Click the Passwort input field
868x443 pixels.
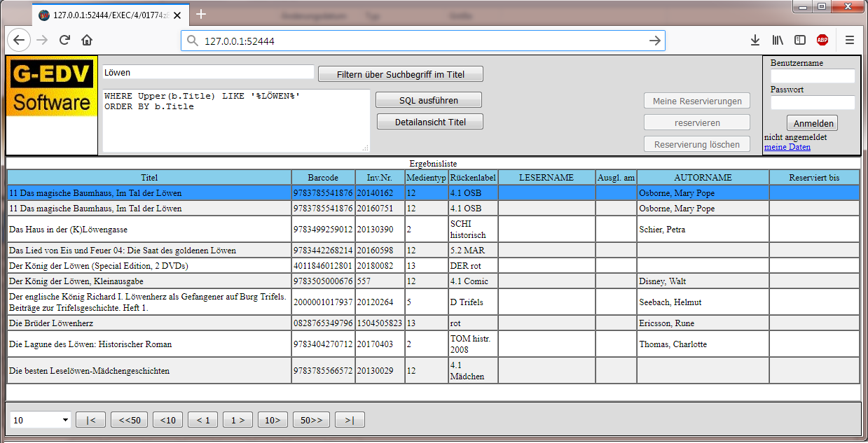point(813,103)
